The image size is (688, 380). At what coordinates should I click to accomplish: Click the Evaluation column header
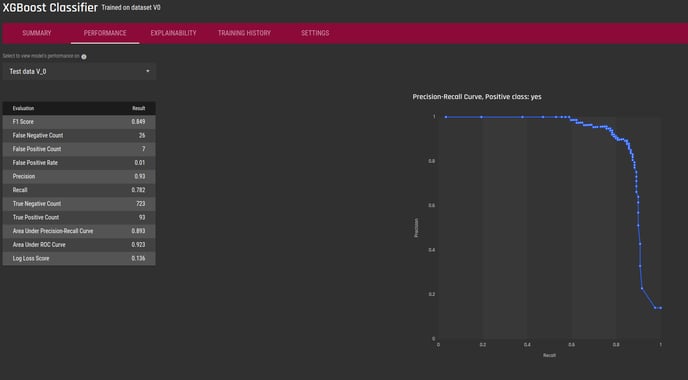(x=23, y=108)
